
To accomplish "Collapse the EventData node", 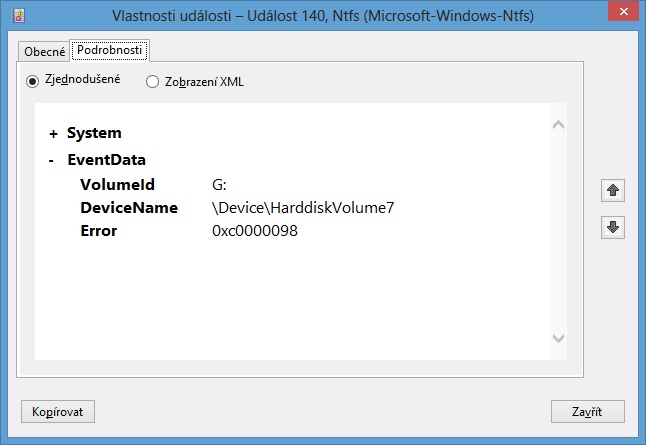I will pos(52,159).
